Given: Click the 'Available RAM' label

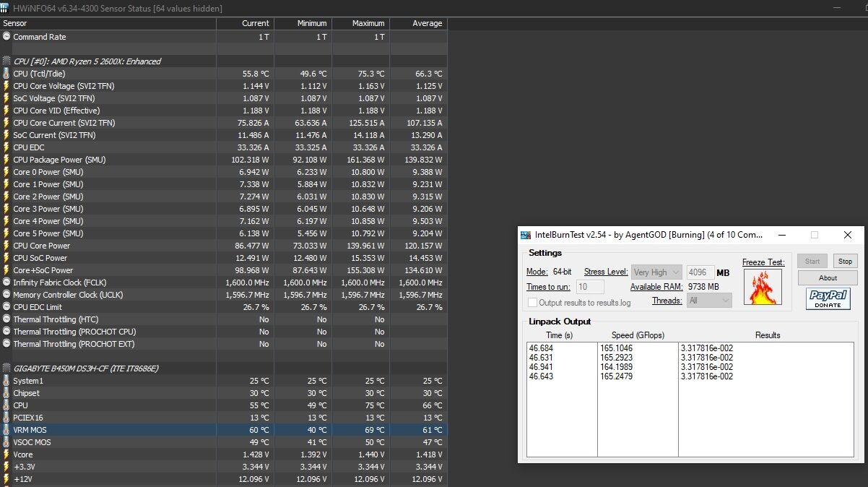Looking at the screenshot, I should [x=656, y=287].
